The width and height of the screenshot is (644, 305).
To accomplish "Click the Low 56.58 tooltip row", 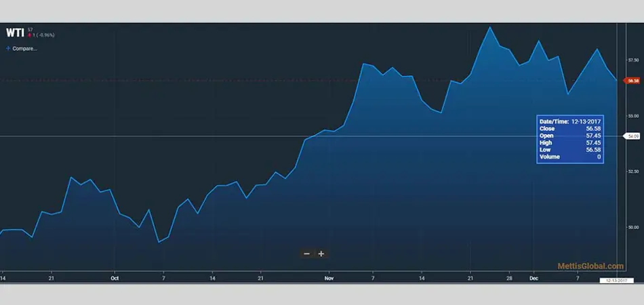I will click(570, 150).
